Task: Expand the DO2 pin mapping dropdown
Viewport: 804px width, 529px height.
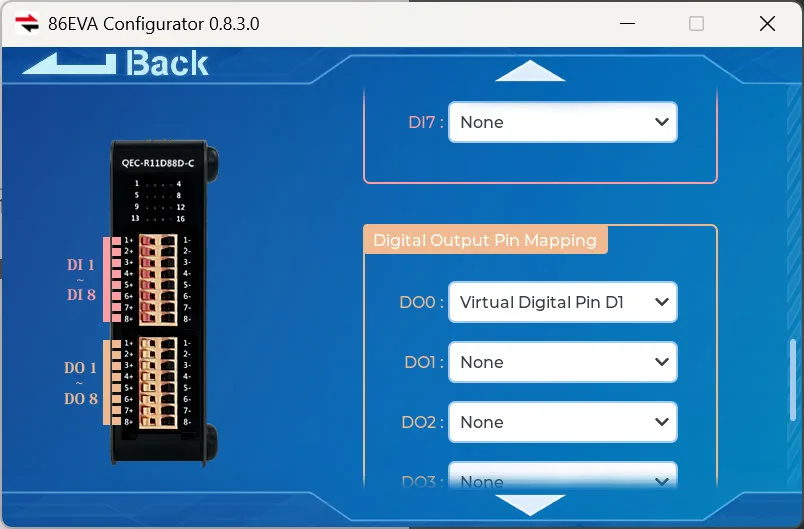Action: tap(562, 422)
